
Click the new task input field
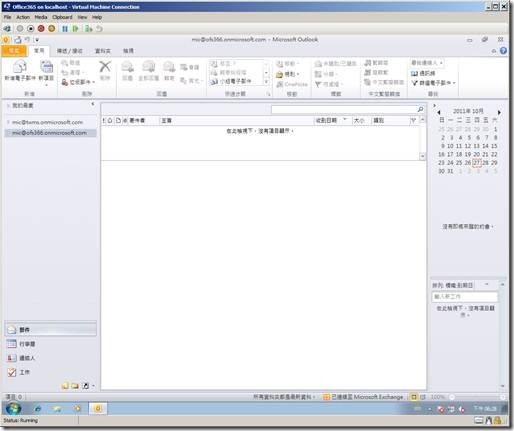click(x=465, y=296)
